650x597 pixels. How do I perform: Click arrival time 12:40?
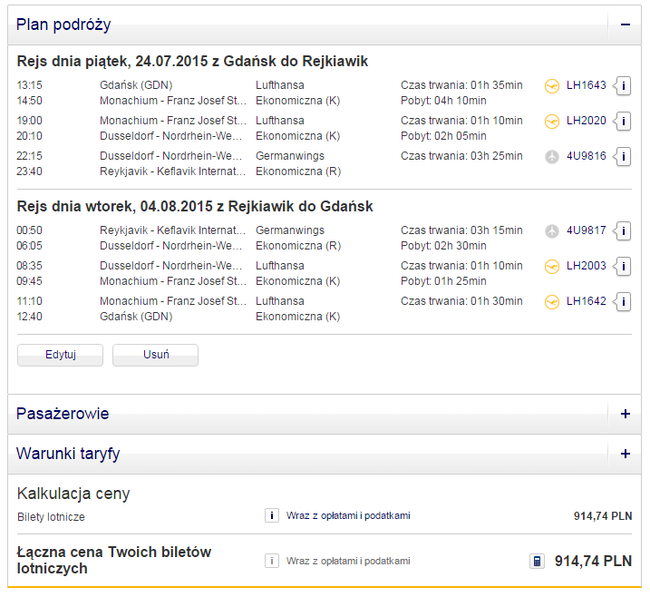pyautogui.click(x=29, y=317)
